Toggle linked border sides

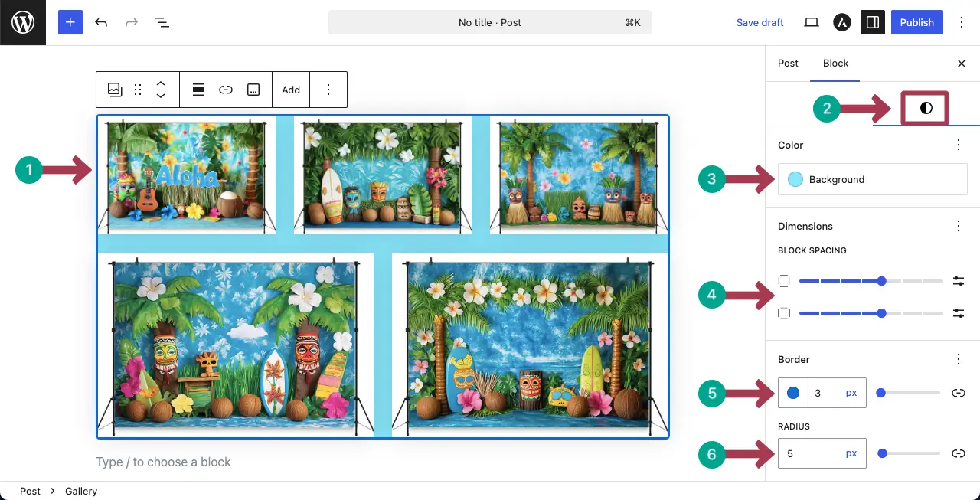(x=958, y=393)
